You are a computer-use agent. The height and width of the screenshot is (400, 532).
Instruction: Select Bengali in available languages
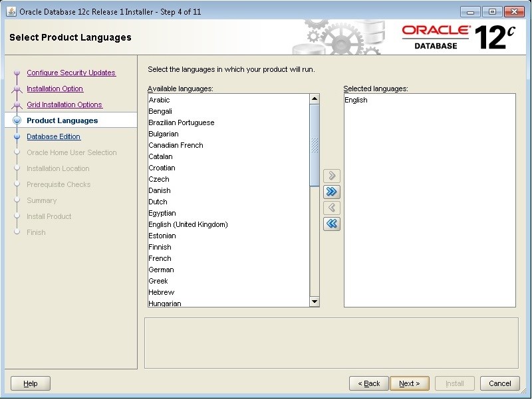229,111
